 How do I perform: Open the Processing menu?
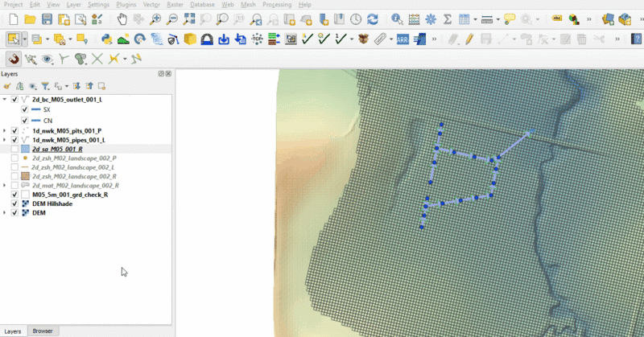(277, 4)
